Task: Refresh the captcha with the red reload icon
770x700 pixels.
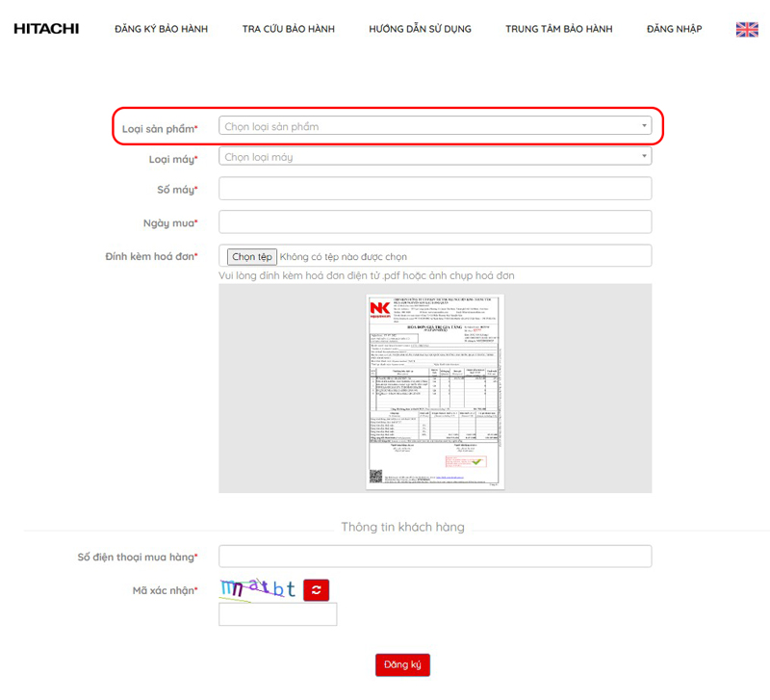Action: click(317, 590)
